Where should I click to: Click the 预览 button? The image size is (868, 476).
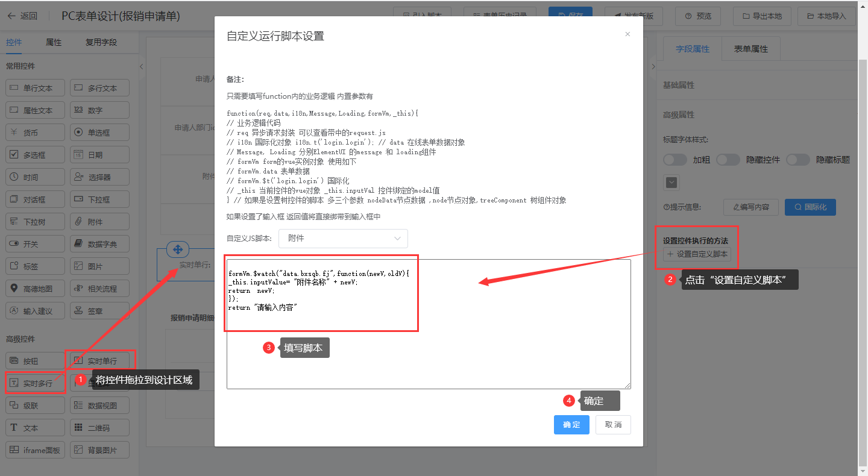[698, 16]
